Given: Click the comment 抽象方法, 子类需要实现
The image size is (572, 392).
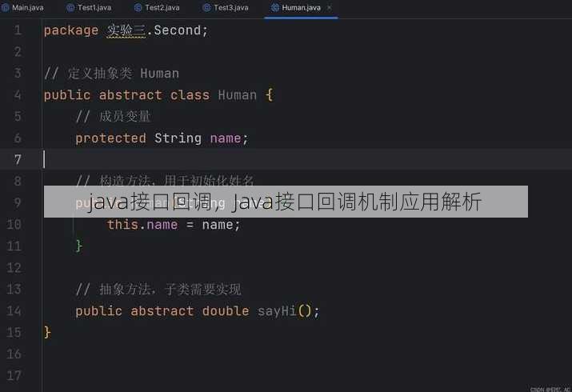Looking at the screenshot, I should coord(158,290).
